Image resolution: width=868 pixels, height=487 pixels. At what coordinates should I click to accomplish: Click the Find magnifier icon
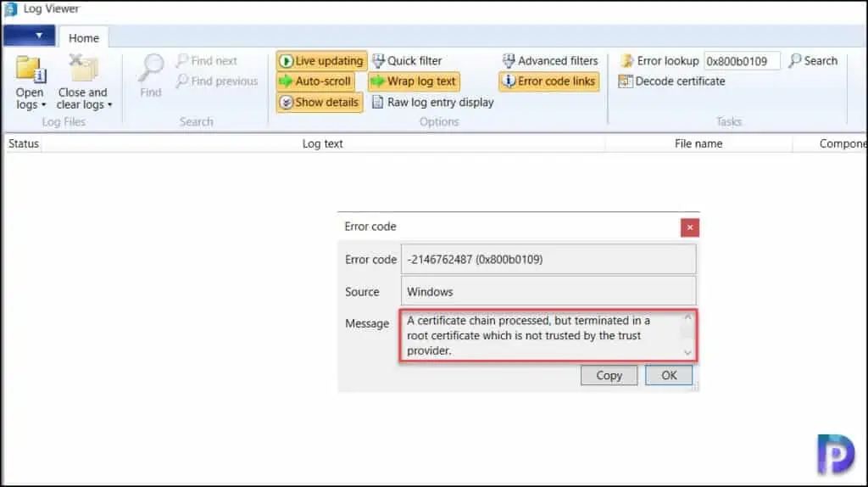coord(151,69)
